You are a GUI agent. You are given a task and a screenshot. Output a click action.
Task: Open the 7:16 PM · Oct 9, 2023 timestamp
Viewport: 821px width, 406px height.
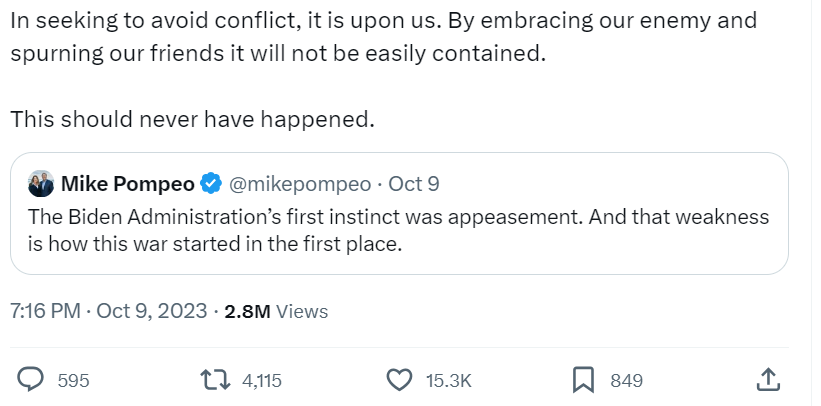coord(108,311)
